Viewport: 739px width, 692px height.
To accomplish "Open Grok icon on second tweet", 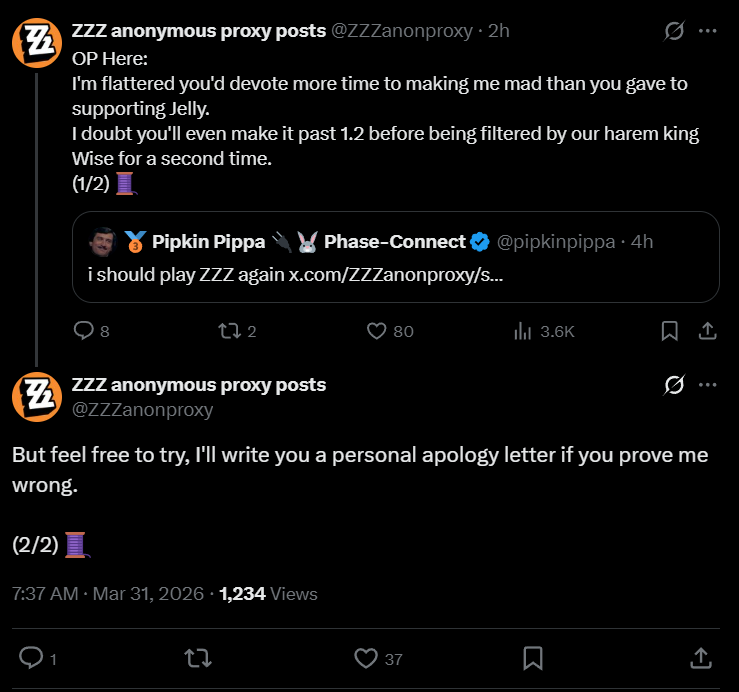I will coord(675,385).
